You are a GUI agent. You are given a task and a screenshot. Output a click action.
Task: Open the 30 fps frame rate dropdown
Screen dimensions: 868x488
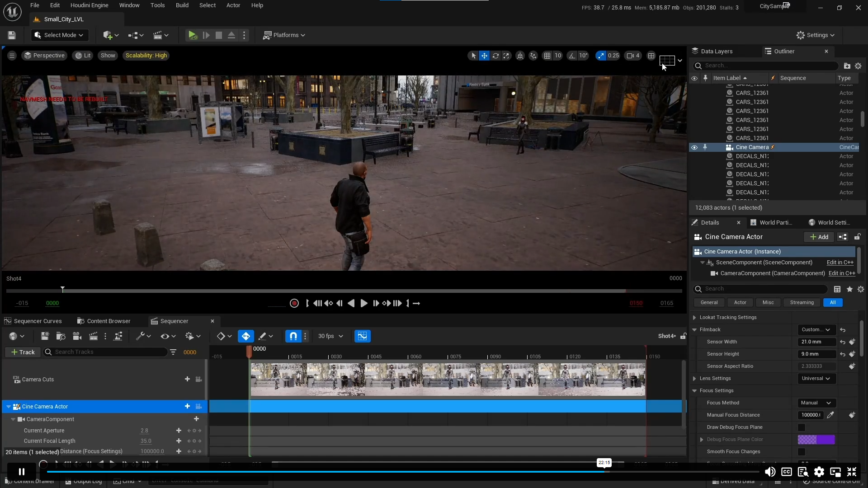point(330,336)
